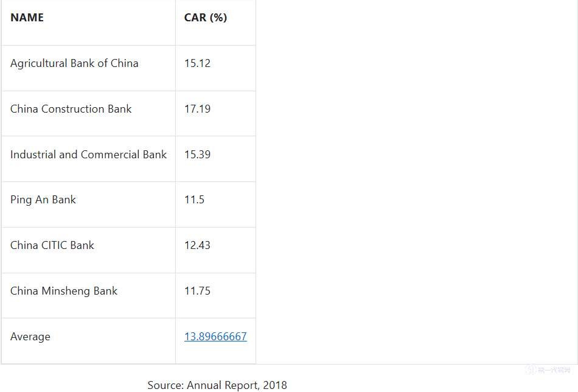Click the 11.5 CAR value

[x=194, y=200]
